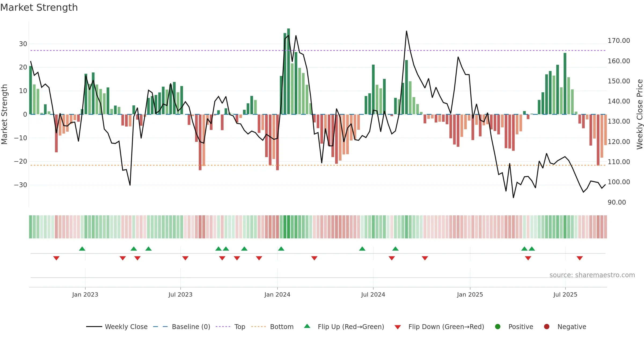This screenshot has height=362, width=644.
Task: Click the vertical Market Strength axis title
Action: click(x=4, y=114)
